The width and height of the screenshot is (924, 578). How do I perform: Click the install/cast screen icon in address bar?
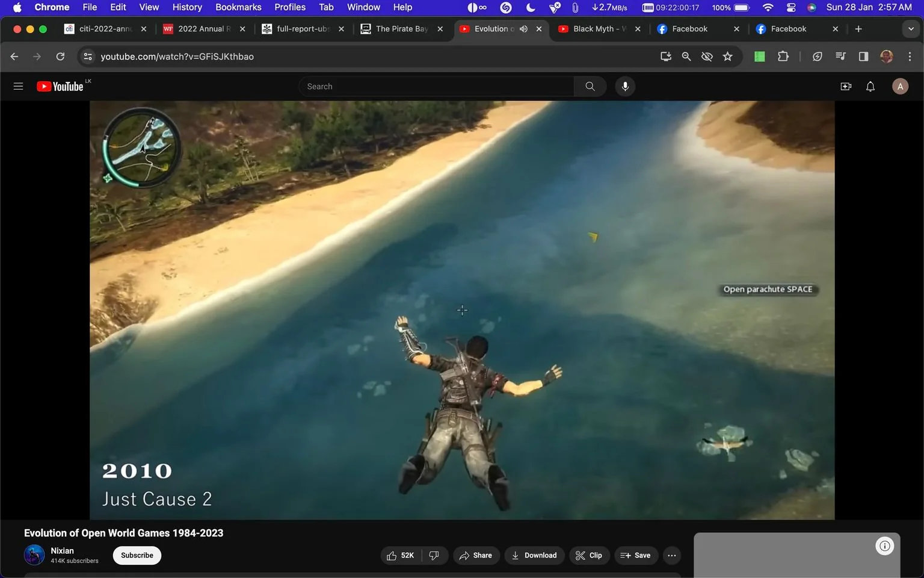(x=665, y=56)
